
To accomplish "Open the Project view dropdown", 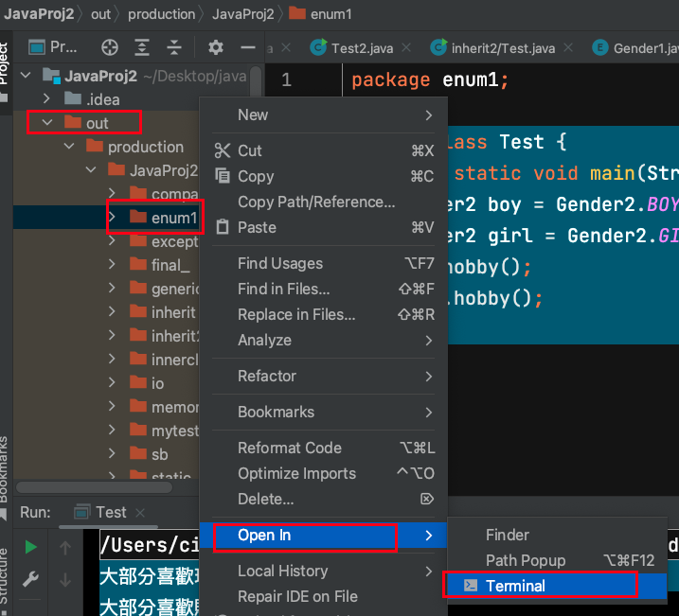I will [x=56, y=47].
